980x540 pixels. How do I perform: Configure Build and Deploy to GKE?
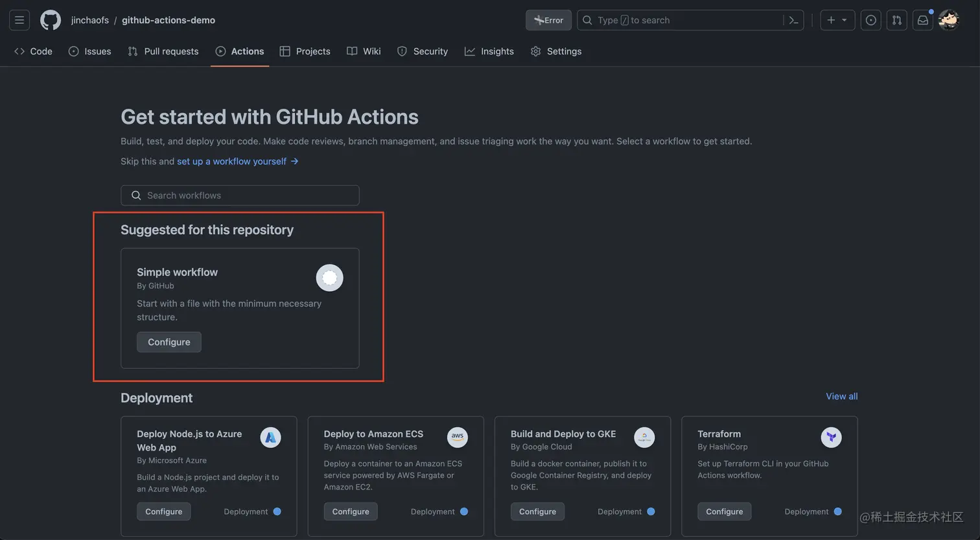(x=537, y=511)
